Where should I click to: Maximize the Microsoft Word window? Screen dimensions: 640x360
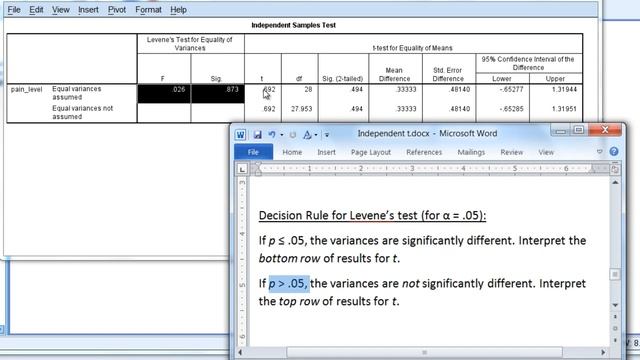578,130
